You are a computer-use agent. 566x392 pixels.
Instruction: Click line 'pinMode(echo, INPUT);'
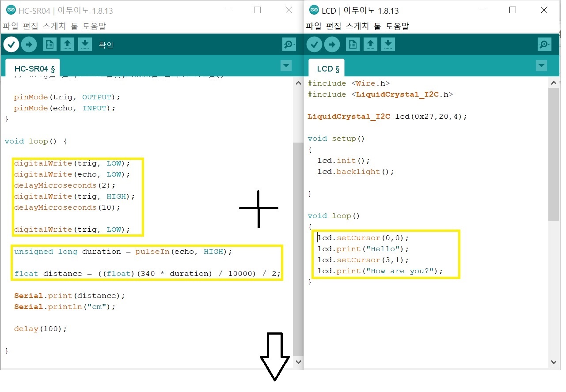(x=65, y=108)
